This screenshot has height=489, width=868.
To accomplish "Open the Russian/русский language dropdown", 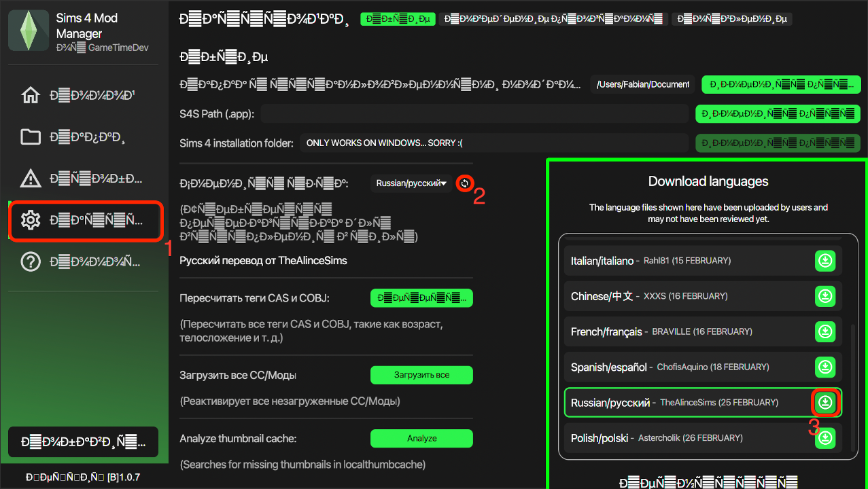I will coord(411,183).
